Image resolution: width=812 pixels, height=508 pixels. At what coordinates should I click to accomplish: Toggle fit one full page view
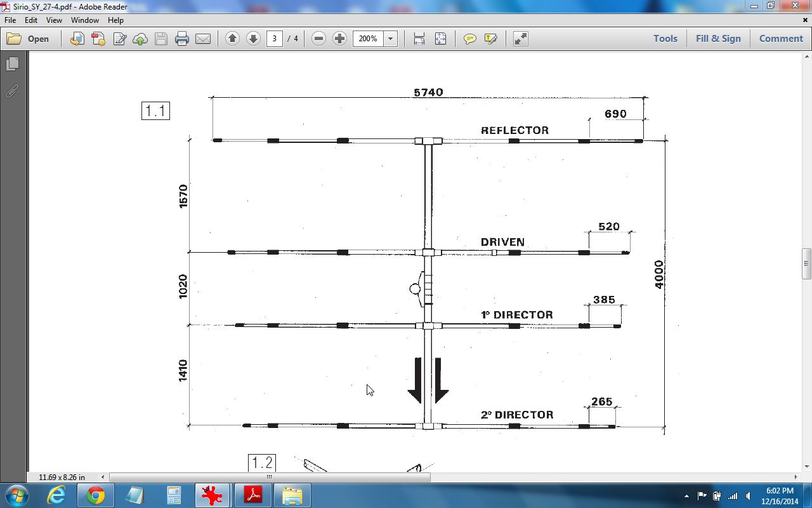coord(440,39)
